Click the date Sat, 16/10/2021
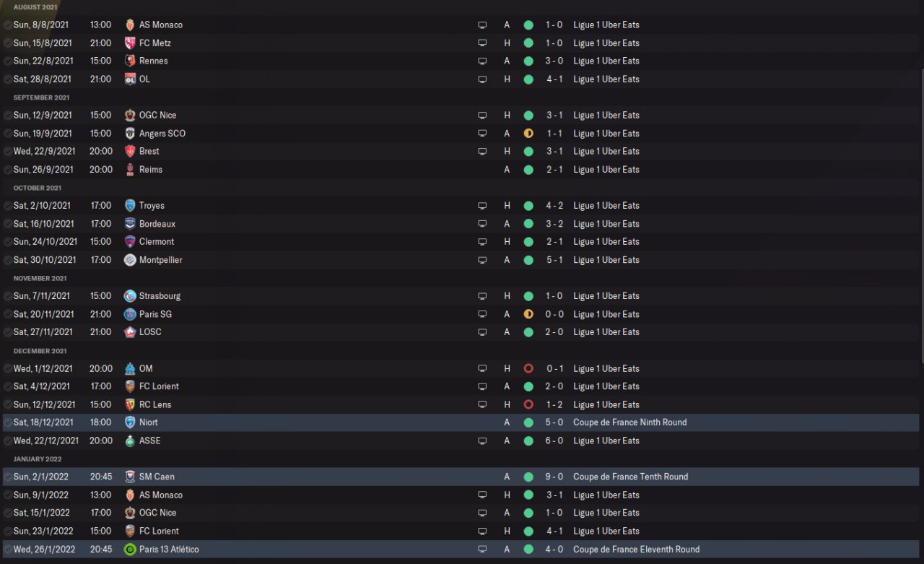The image size is (924, 564). [44, 224]
